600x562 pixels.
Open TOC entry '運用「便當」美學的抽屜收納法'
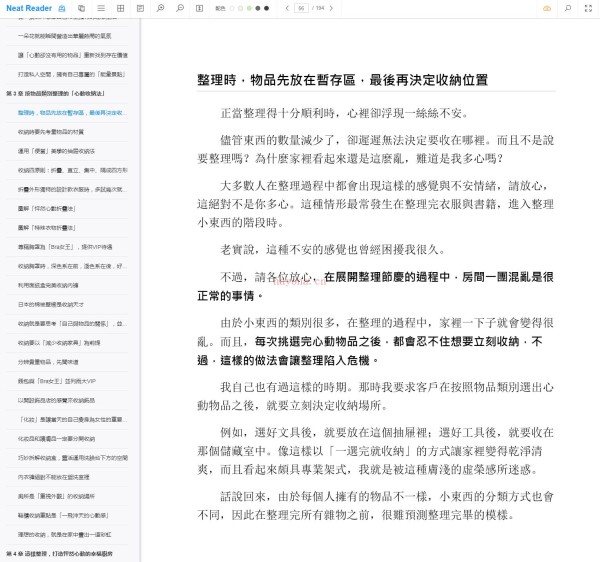click(56, 151)
